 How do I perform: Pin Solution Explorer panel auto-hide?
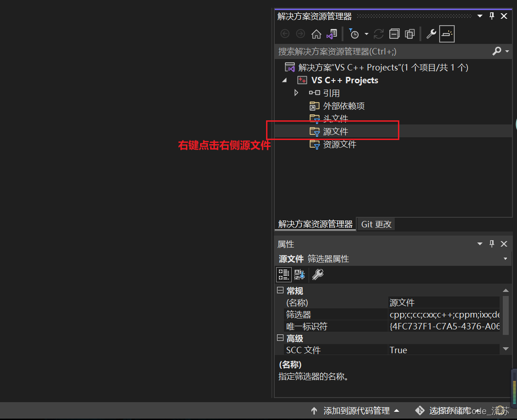pos(492,16)
